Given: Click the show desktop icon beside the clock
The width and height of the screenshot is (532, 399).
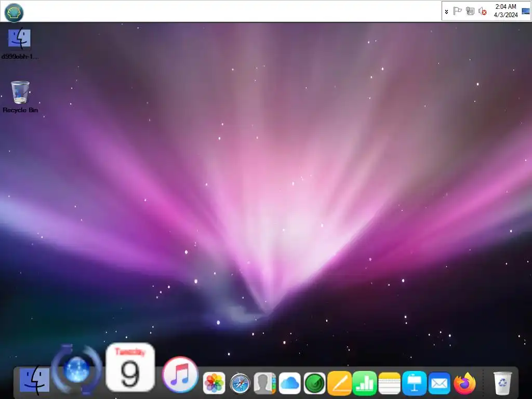Looking at the screenshot, I should click(526, 11).
